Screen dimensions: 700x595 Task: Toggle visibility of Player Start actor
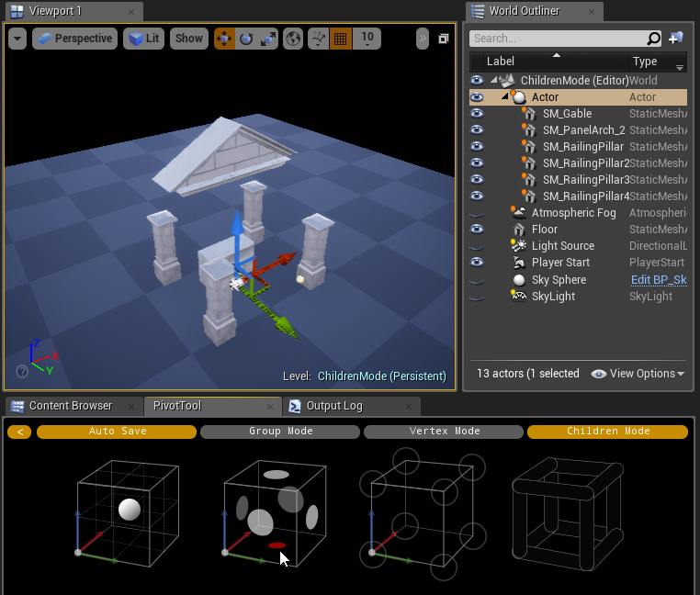(x=477, y=263)
